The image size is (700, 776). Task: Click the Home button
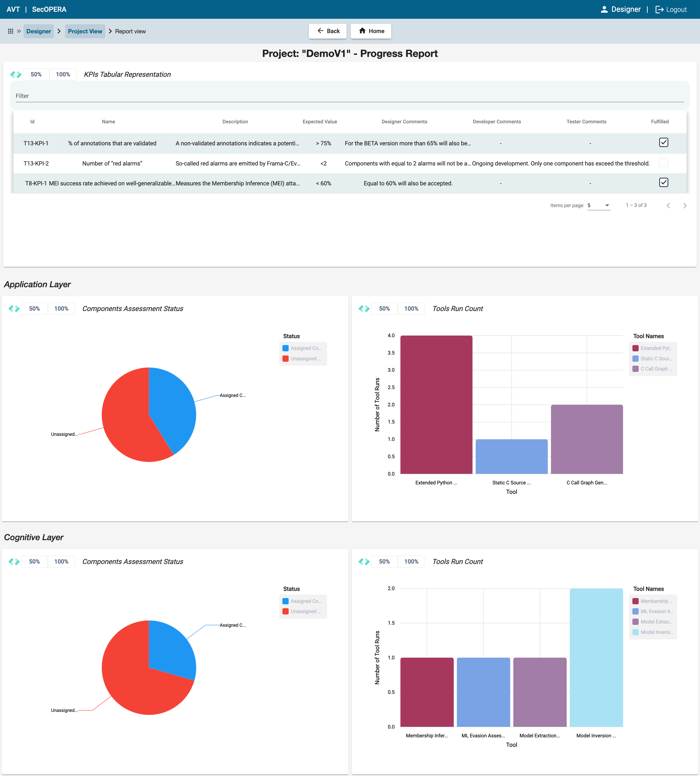coord(371,31)
